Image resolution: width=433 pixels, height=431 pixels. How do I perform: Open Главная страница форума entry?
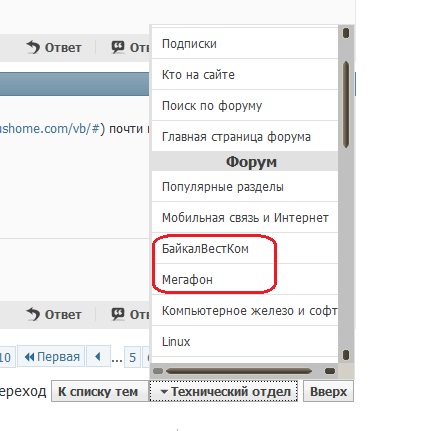(x=245, y=136)
